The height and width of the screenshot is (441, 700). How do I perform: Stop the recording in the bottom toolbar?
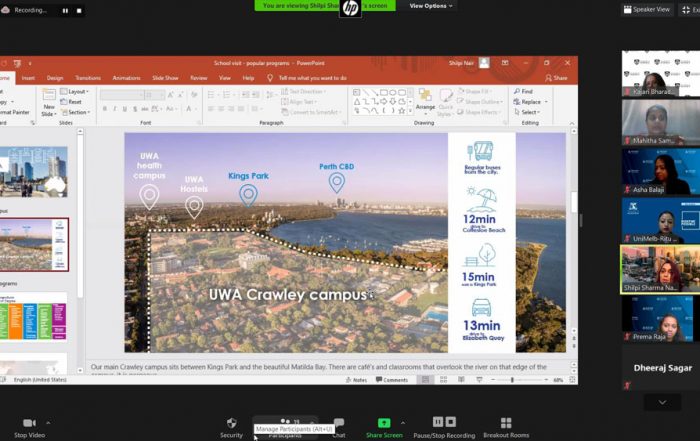(x=451, y=422)
